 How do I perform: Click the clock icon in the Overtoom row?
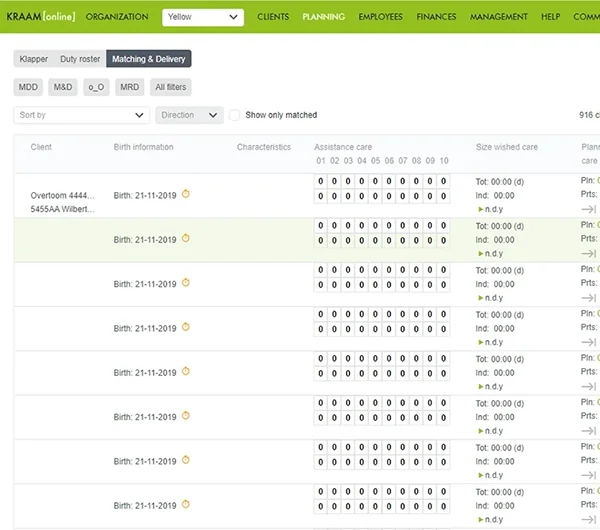[185, 195]
